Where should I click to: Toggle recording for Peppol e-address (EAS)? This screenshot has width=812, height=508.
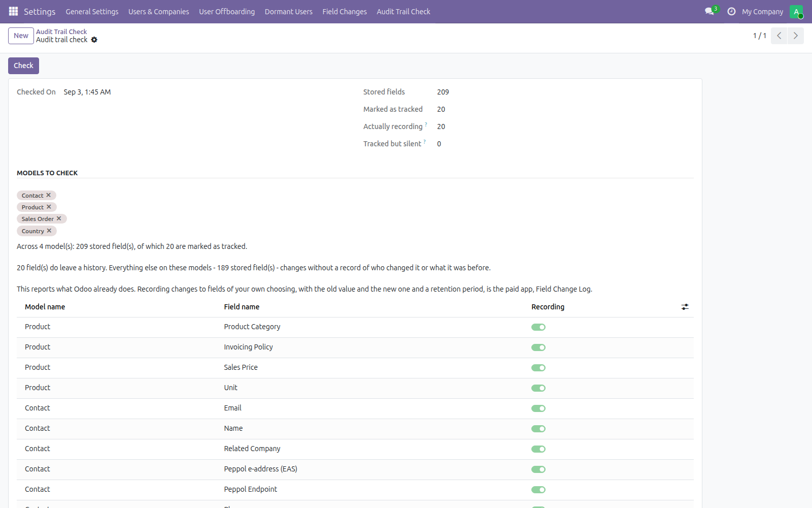[x=538, y=469]
